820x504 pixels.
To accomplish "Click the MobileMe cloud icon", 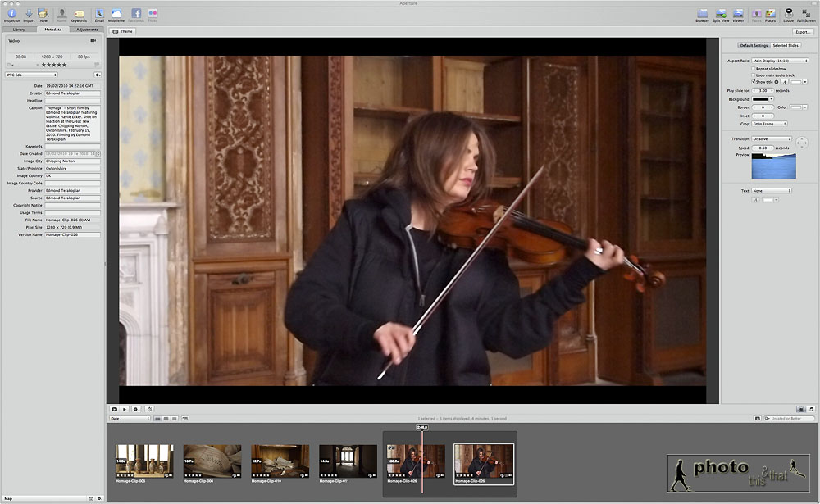I will 116,13.
